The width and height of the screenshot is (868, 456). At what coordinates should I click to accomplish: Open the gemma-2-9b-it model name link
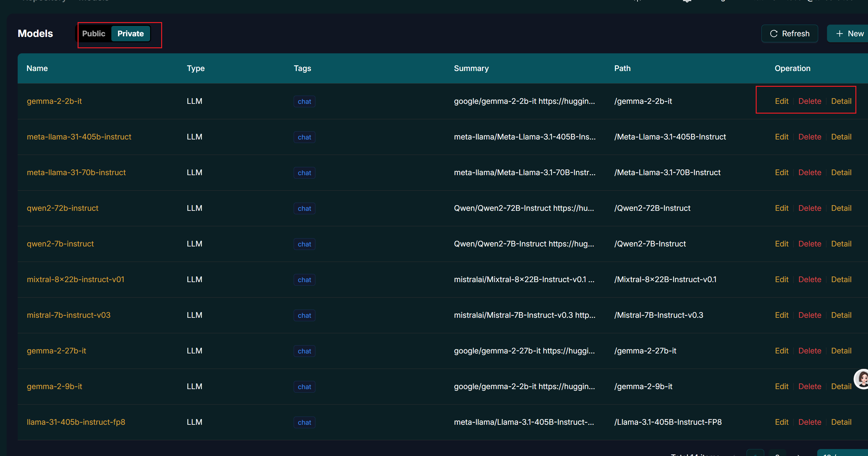pos(54,386)
